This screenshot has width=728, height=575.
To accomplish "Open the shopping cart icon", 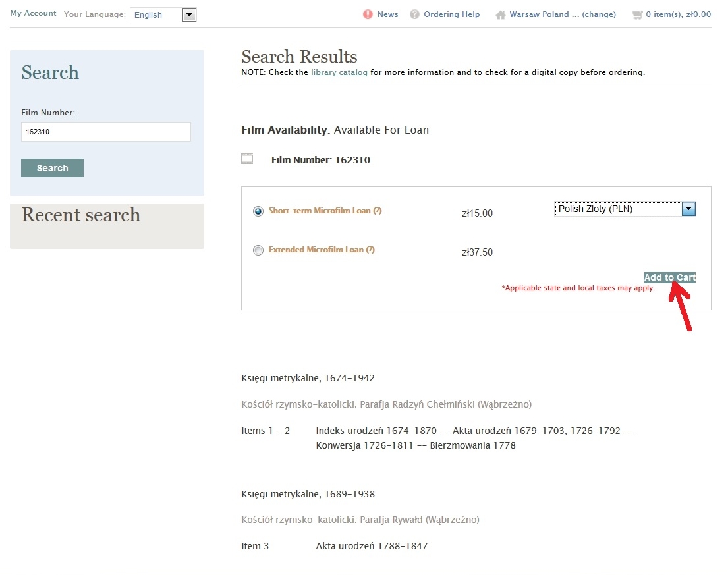I will coord(636,14).
